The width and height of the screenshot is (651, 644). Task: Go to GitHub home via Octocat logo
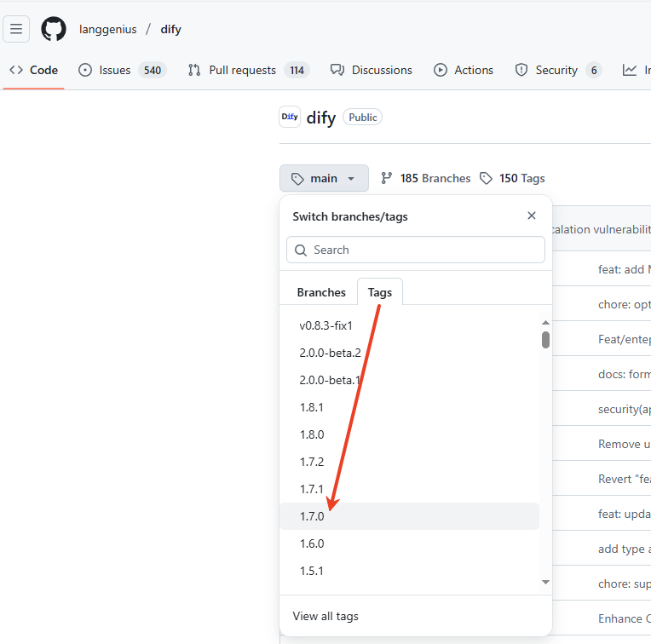pyautogui.click(x=54, y=29)
